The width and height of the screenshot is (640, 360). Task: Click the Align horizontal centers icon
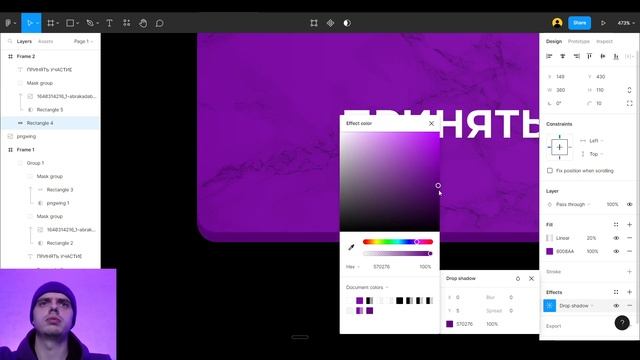tap(563, 56)
